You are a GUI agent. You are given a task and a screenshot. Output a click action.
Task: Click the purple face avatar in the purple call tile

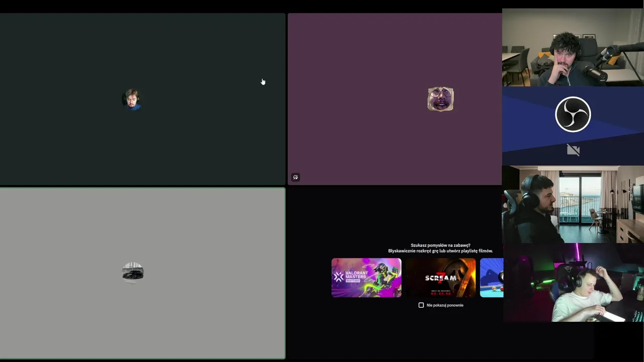[441, 99]
